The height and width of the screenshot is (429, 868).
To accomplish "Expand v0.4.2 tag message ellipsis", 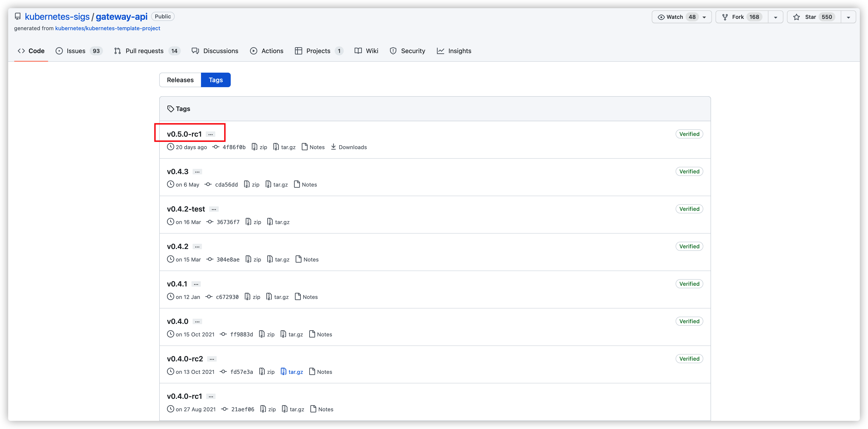I will (197, 247).
